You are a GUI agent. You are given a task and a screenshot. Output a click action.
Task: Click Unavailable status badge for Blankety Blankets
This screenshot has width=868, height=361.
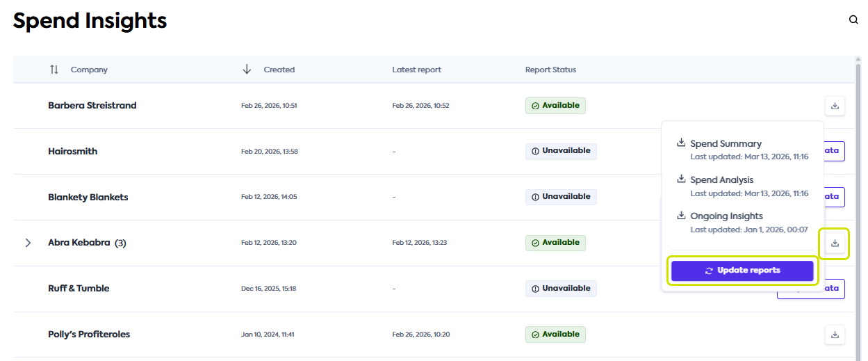coord(561,197)
